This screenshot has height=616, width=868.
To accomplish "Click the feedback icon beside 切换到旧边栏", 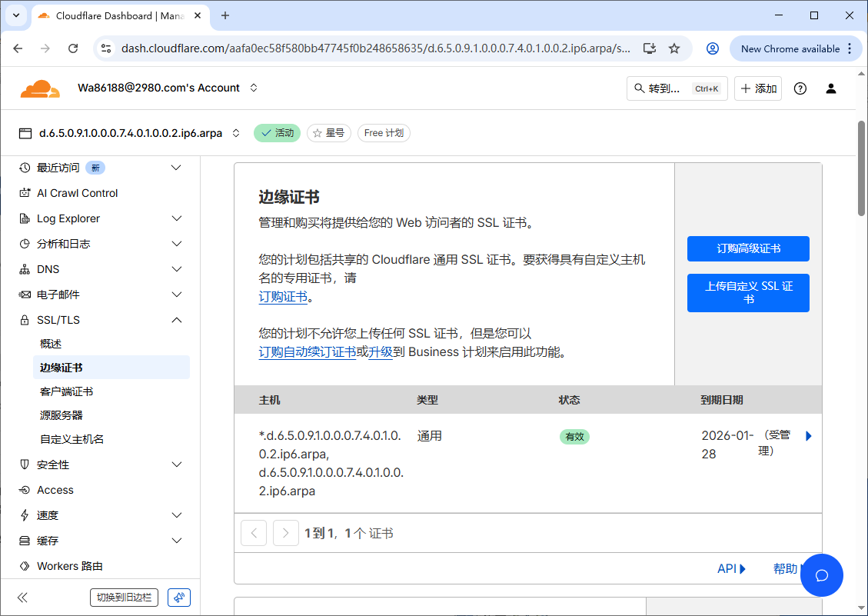I will (178, 597).
